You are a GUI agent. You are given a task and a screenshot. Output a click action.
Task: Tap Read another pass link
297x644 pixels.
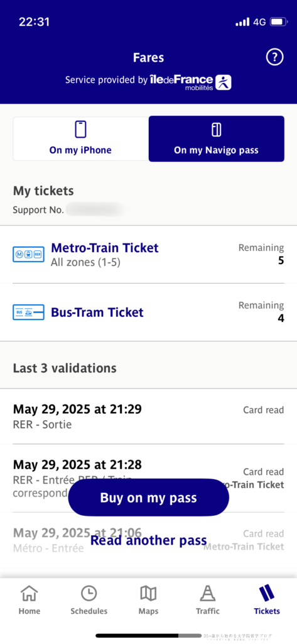tap(148, 540)
